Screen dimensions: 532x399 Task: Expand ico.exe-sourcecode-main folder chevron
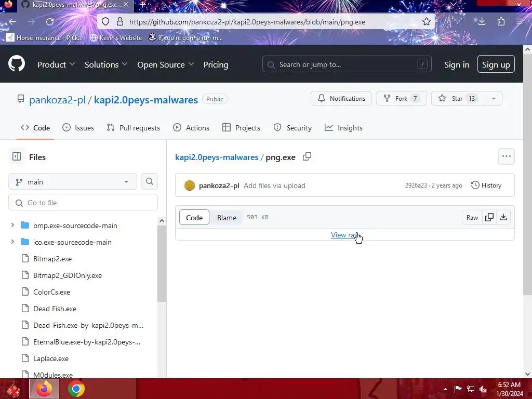(12, 242)
